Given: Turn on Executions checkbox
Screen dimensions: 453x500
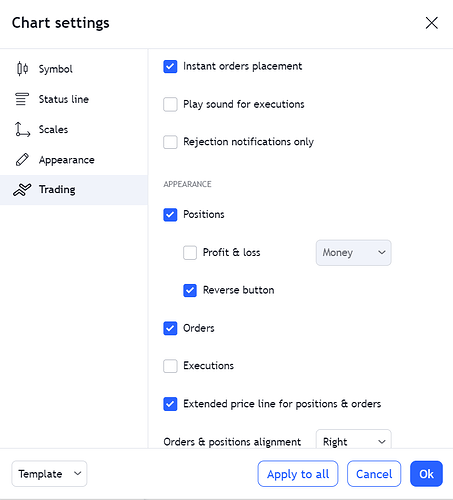Looking at the screenshot, I should [x=170, y=366].
